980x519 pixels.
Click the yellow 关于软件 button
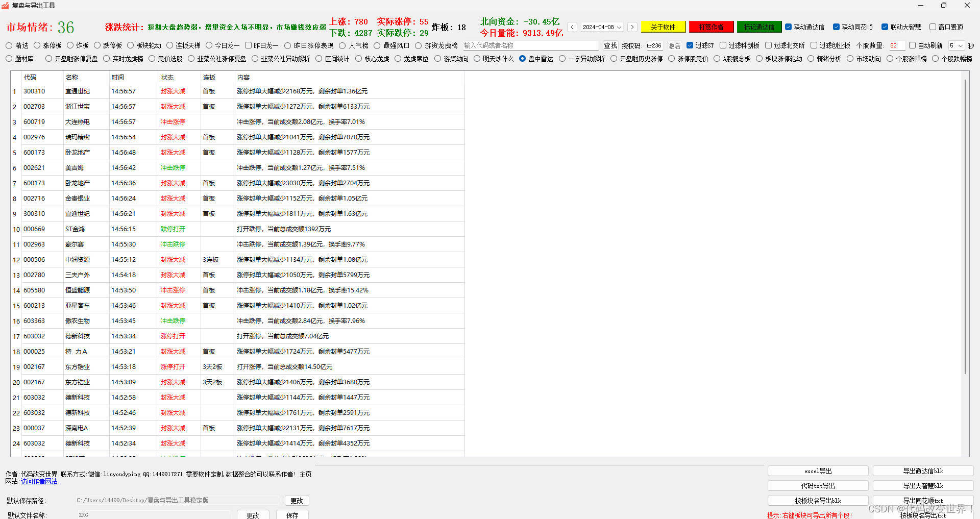pos(663,27)
